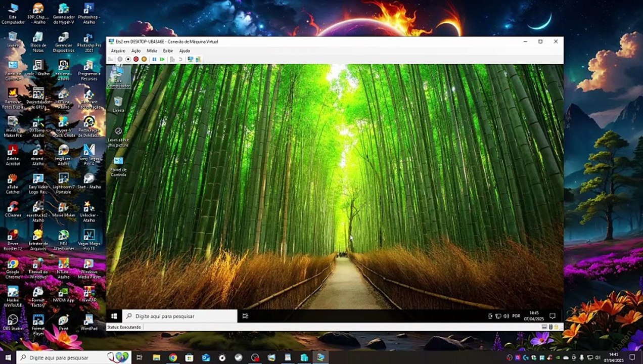This screenshot has height=364, width=643.
Task: Click the VM's taskbar search box
Action: pyautogui.click(x=180, y=316)
